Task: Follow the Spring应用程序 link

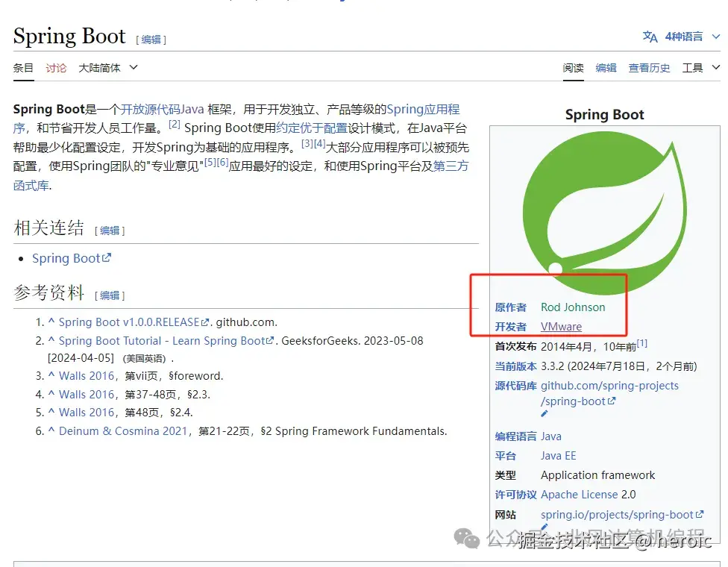Action: pos(423,109)
